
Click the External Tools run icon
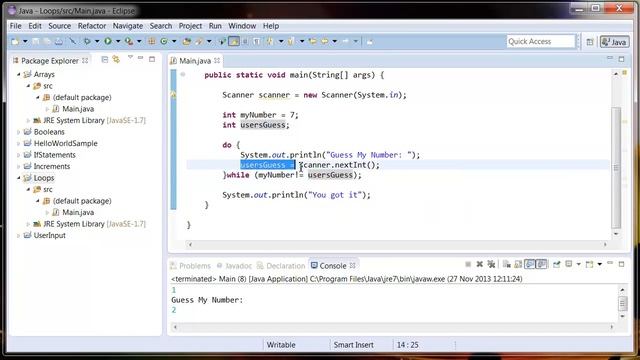point(129,42)
